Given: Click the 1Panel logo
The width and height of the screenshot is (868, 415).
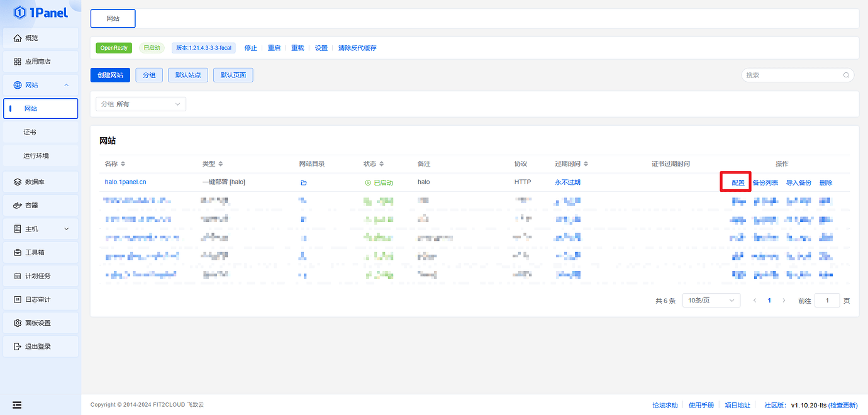Looking at the screenshot, I should pos(40,13).
